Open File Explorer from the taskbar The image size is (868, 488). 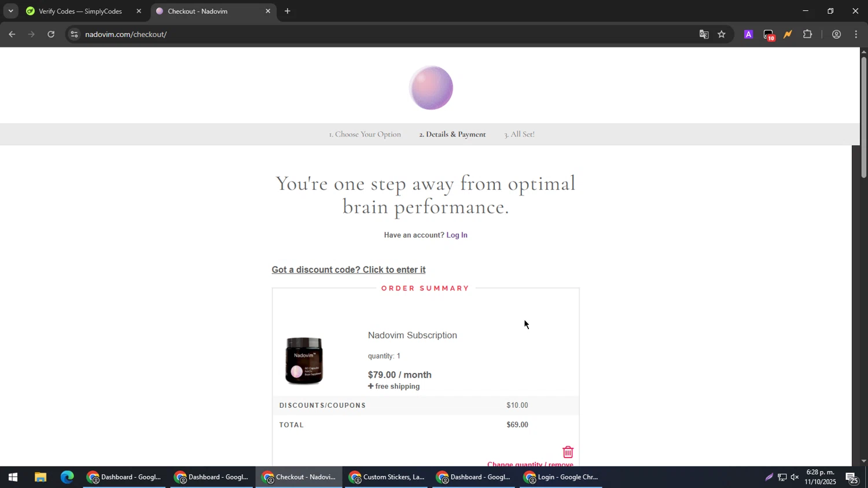pos(40,478)
